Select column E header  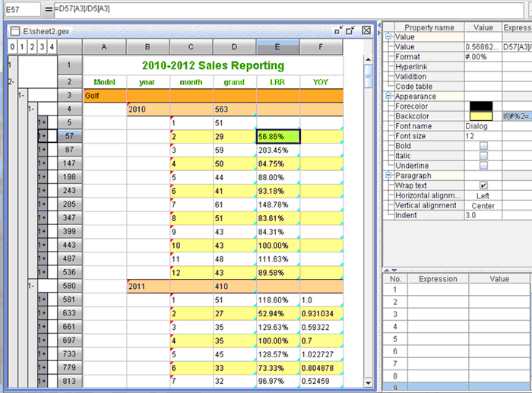[x=278, y=47]
